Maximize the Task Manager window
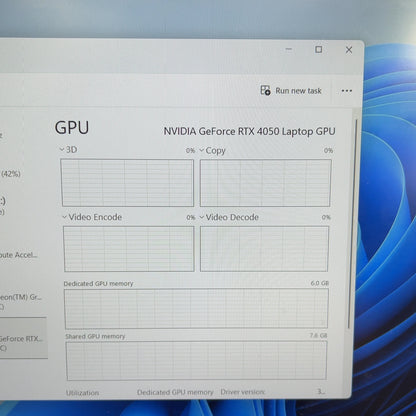The image size is (416, 416). (319, 49)
